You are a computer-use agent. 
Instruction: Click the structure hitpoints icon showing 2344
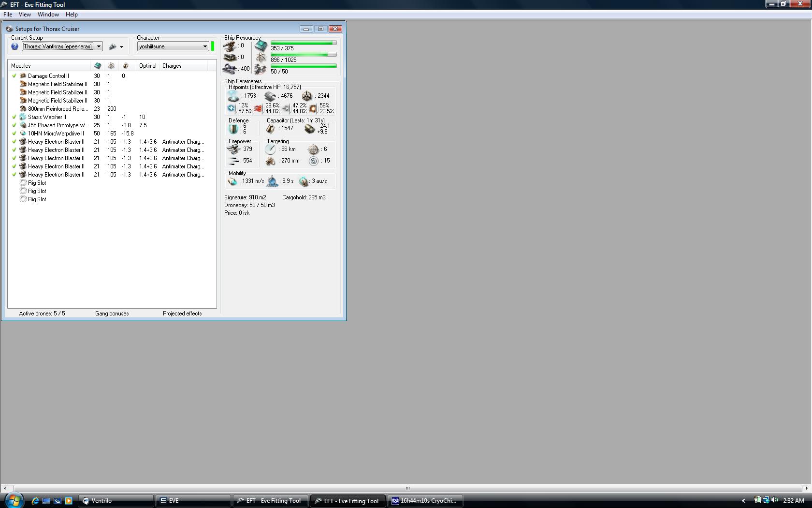(307, 96)
